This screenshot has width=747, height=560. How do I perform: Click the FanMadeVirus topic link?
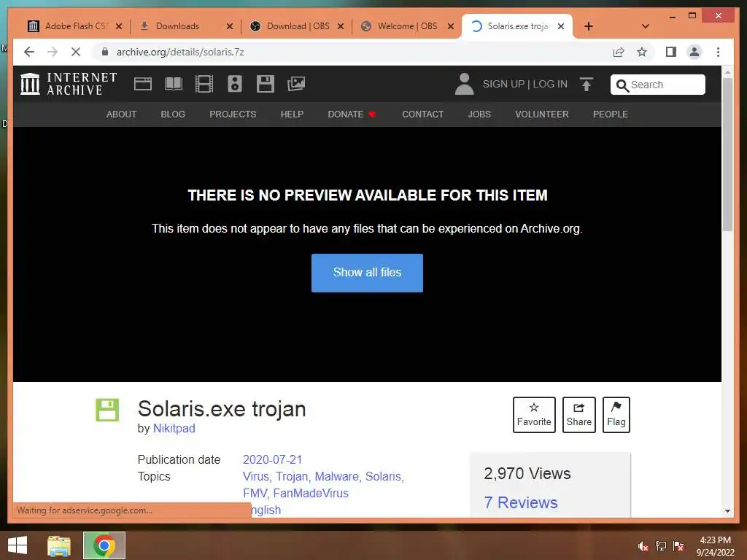(x=311, y=494)
